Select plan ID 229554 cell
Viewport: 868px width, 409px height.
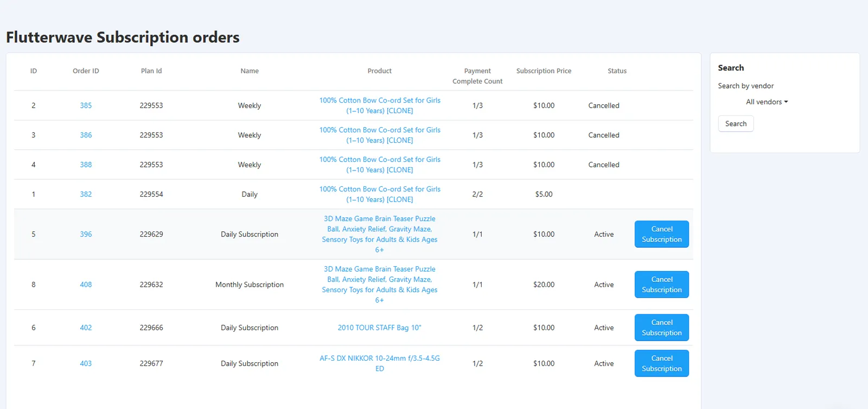pos(151,194)
